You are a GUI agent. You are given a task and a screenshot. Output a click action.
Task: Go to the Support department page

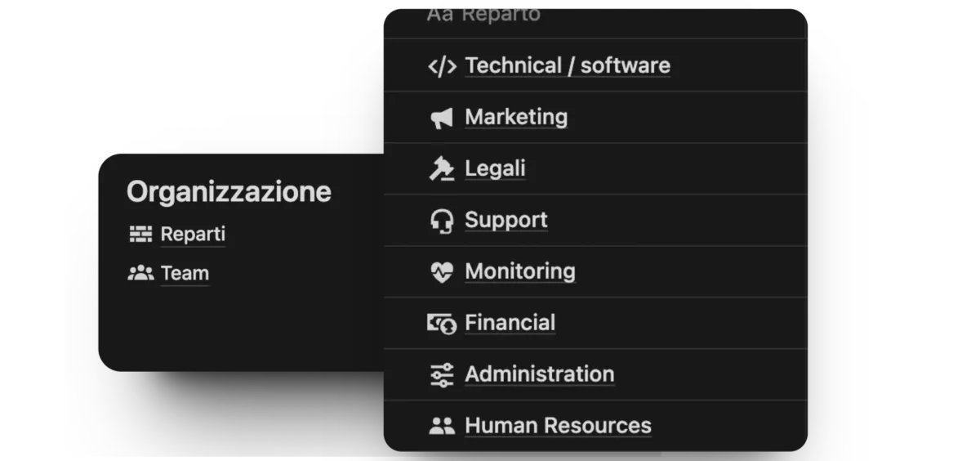tap(506, 221)
